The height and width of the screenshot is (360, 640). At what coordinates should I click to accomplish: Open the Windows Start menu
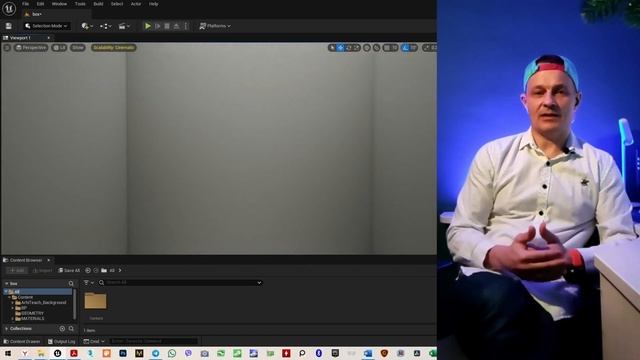(8, 353)
